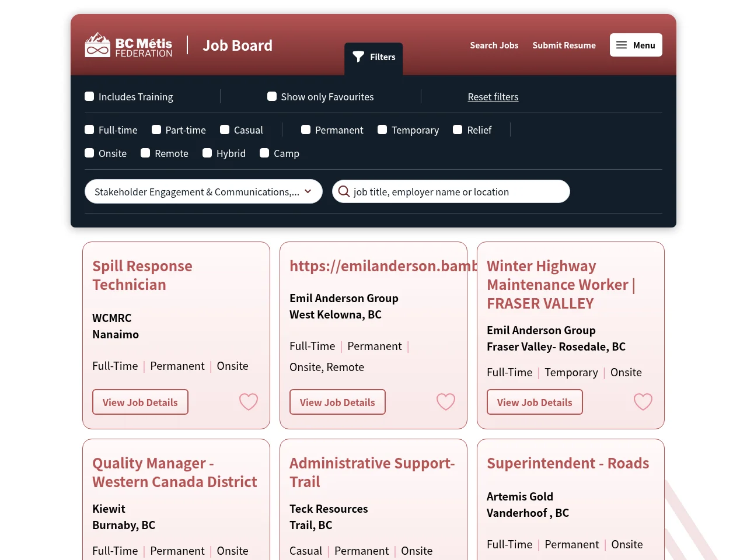
Task: Check the Onsite filter
Action: [89, 153]
